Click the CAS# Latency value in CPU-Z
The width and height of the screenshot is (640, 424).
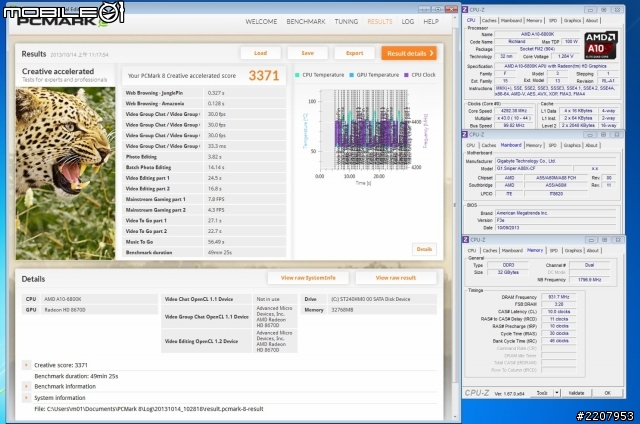[x=558, y=312]
